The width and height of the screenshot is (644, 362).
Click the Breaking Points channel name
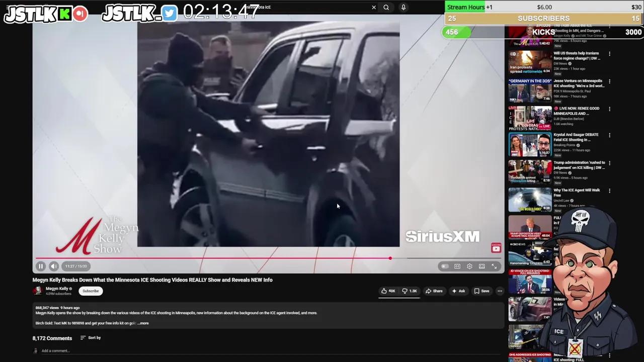(565, 145)
